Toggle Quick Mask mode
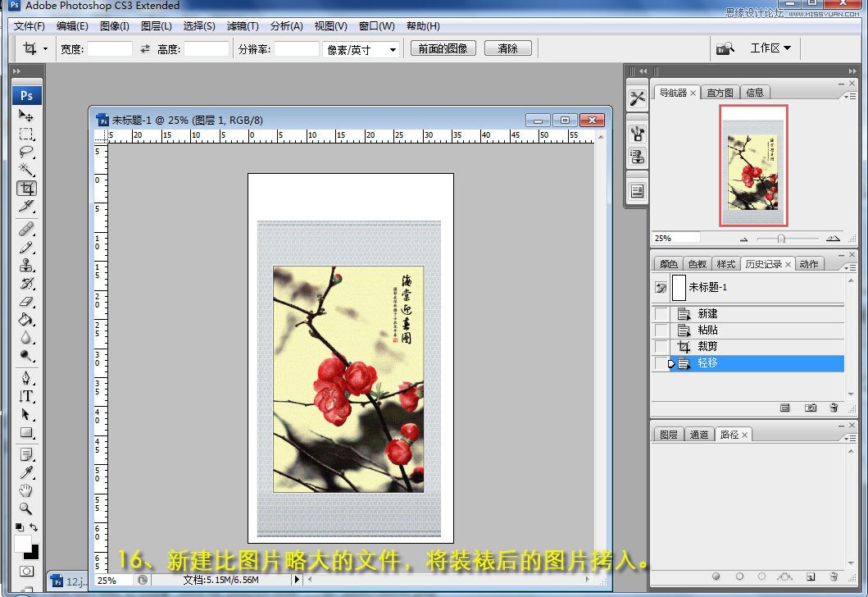This screenshot has width=868, height=597. click(x=26, y=571)
